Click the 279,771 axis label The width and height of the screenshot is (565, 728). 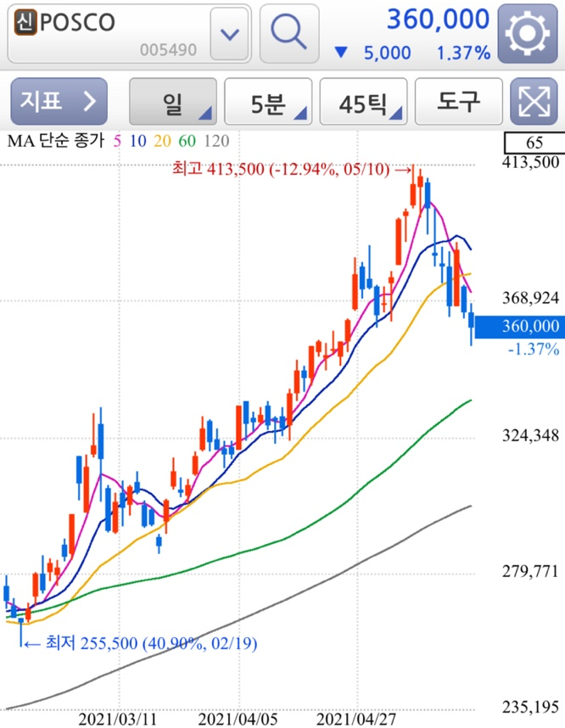click(530, 571)
